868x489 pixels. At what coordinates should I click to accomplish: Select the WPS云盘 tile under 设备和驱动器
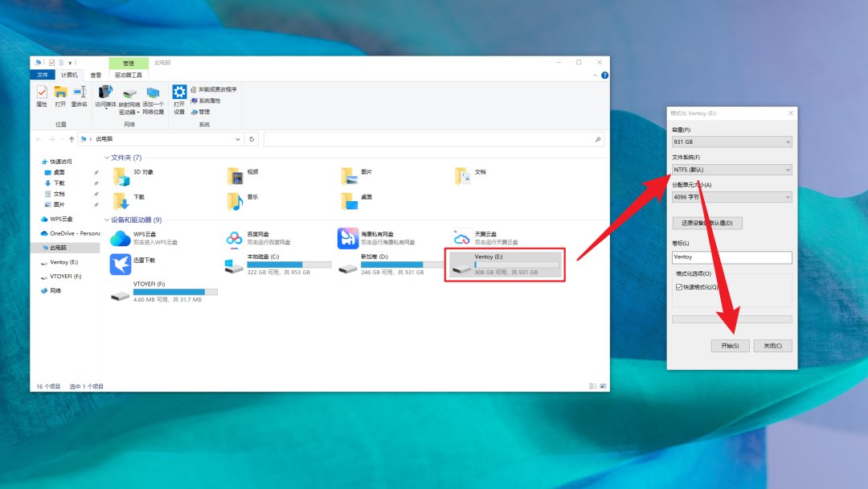pos(144,238)
